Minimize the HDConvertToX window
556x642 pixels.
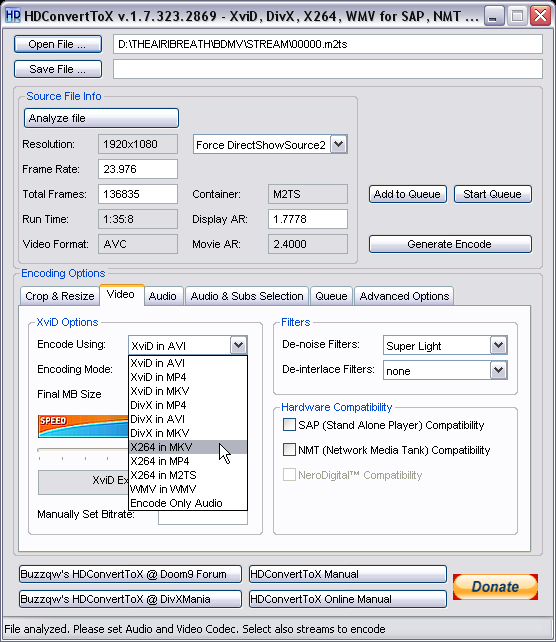[493, 16]
